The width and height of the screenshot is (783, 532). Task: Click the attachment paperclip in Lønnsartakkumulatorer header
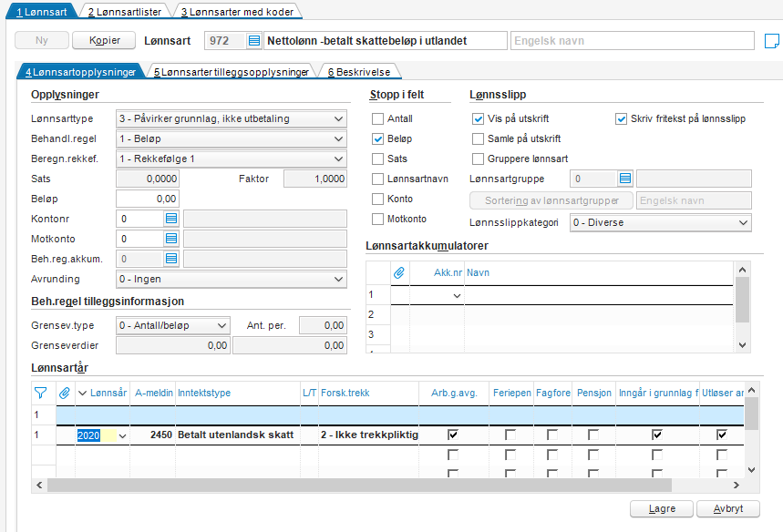click(399, 272)
